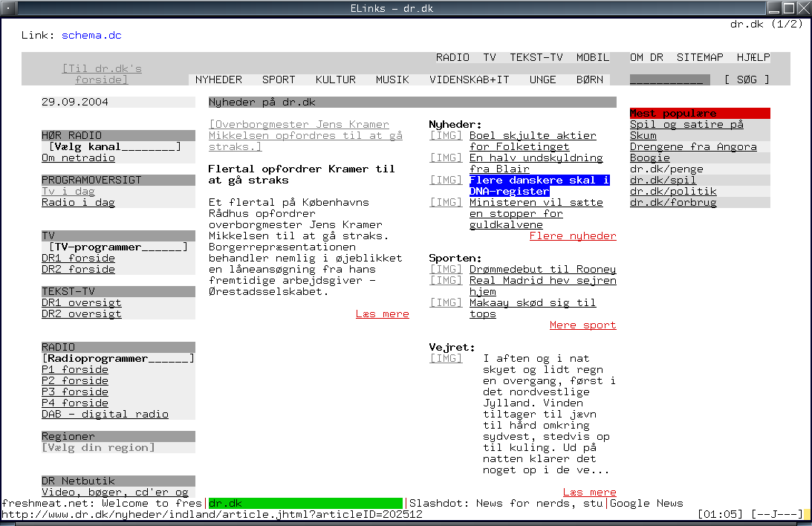The image size is (812, 526).
Task: Follow the Flere nyheder link
Action: tap(572, 236)
